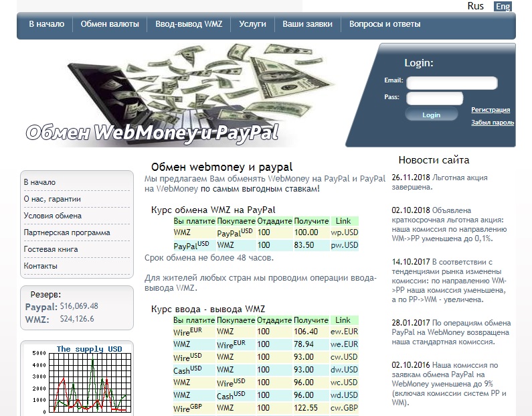This screenshot has height=416, width=532.
Task: Open 'О нас, гарантии' sidebar link
Action: [52, 199]
